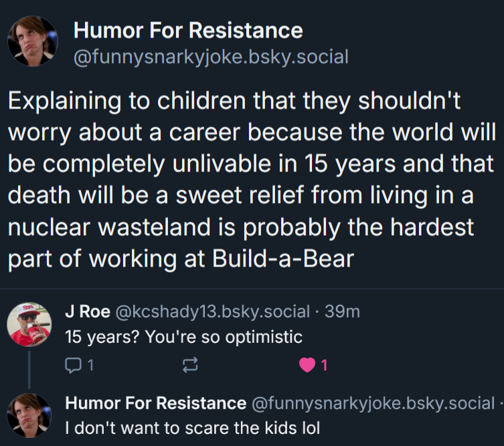Click the top @funnysnarkyjoke.bsky.social handle

tap(210, 57)
